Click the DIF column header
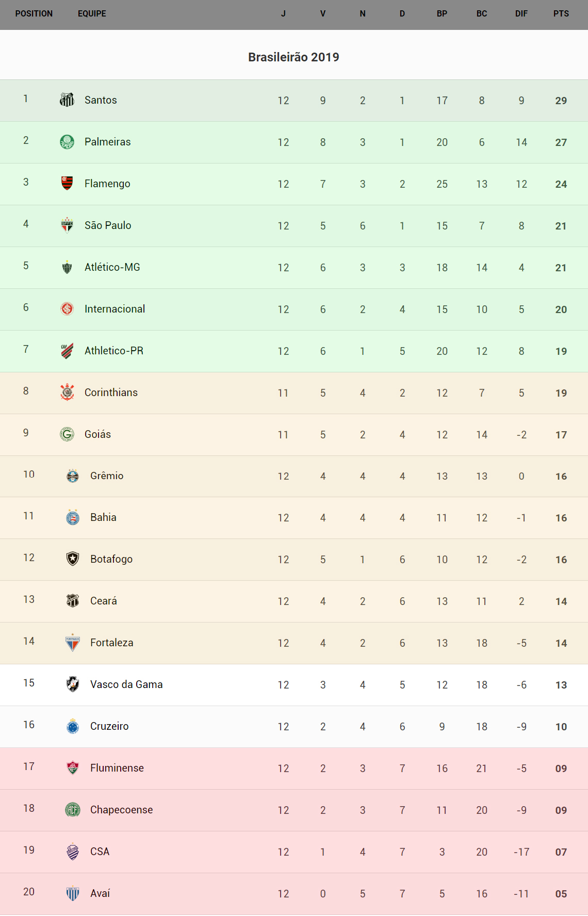Image resolution: width=588 pixels, height=916 pixels. 521,14
